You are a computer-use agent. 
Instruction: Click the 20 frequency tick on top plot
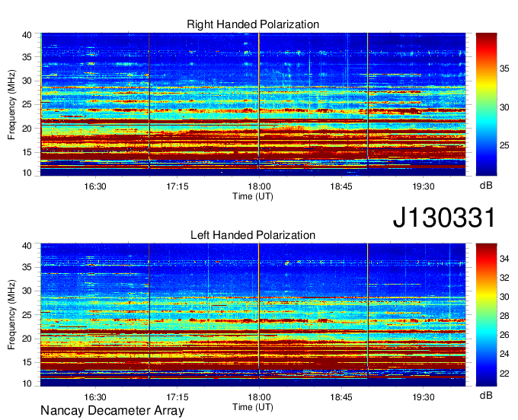[27, 129]
